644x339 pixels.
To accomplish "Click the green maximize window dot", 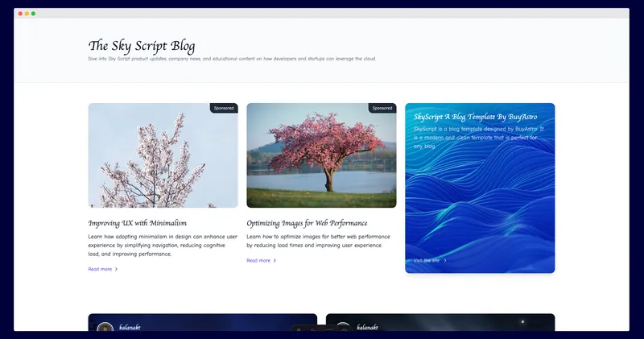I will coord(33,14).
